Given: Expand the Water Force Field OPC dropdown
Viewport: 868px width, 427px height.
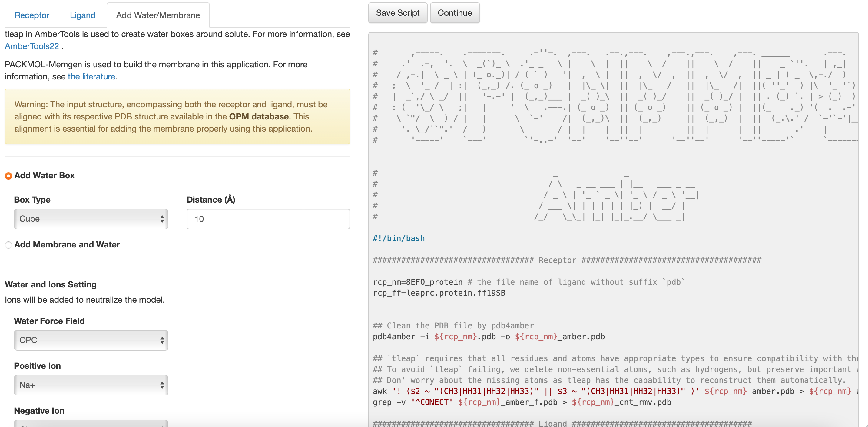Looking at the screenshot, I should pos(91,340).
